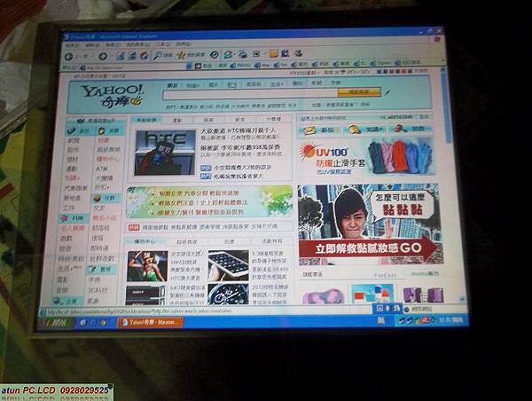Click the first system tray icon in taskbar
Viewport: 532px width, 401px height.
pyautogui.click(x=402, y=320)
